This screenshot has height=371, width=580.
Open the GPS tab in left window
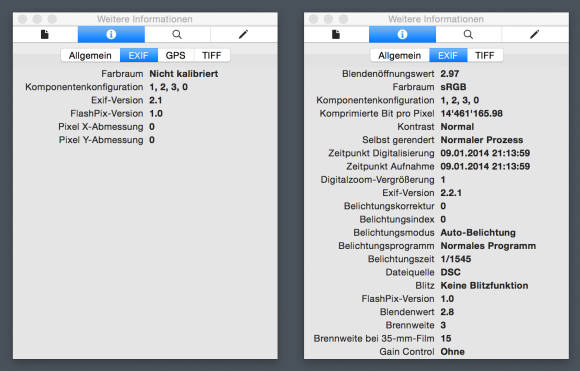(175, 55)
